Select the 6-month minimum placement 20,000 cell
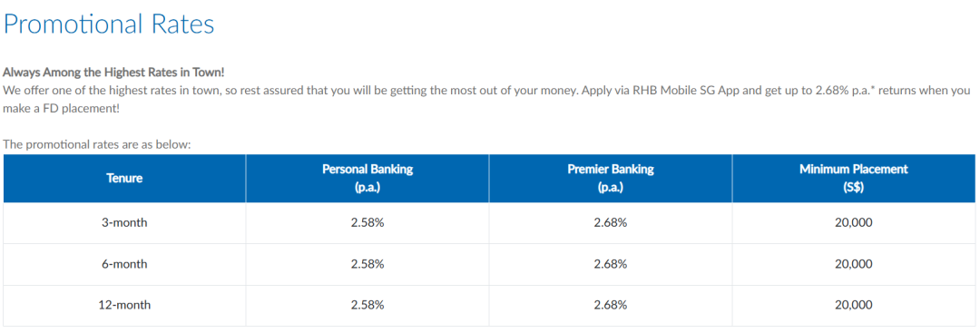 (x=854, y=264)
